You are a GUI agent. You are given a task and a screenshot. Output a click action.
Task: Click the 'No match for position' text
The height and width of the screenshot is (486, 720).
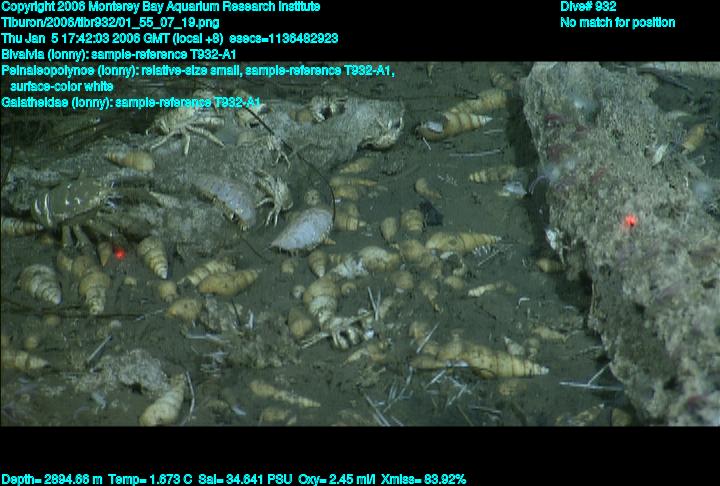pos(618,23)
